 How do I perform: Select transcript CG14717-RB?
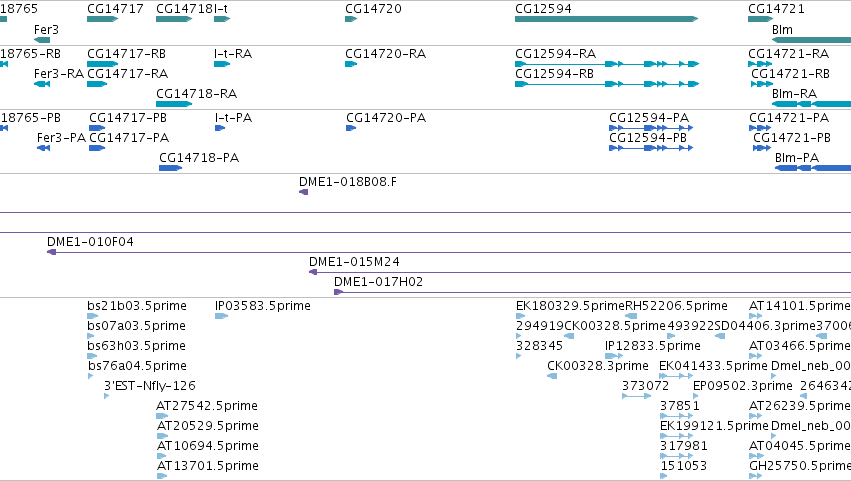click(126, 54)
